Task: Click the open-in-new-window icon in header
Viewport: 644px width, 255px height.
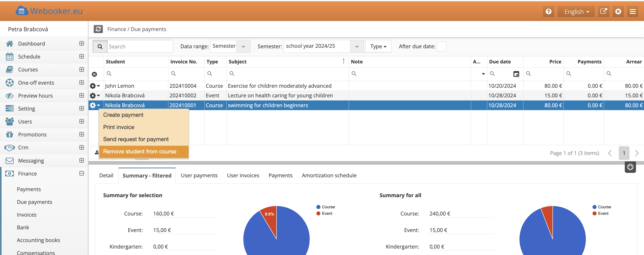Action: pos(603,11)
